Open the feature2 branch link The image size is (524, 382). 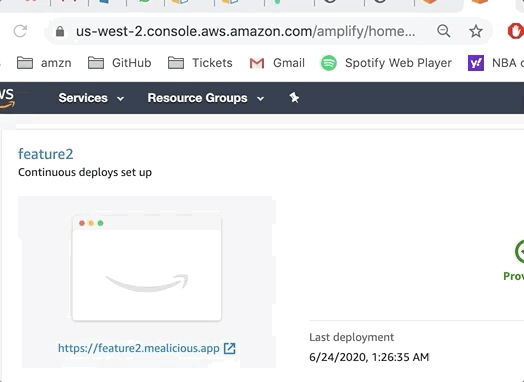tap(46, 154)
